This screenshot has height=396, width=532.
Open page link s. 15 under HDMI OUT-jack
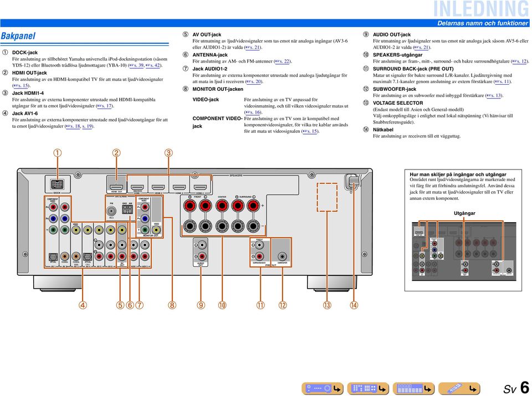(x=21, y=85)
